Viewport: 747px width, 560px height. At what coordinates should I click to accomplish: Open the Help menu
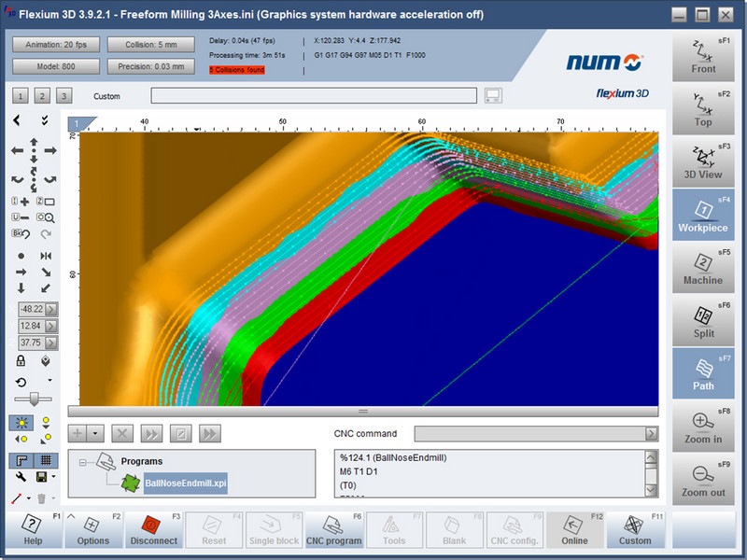point(34,529)
